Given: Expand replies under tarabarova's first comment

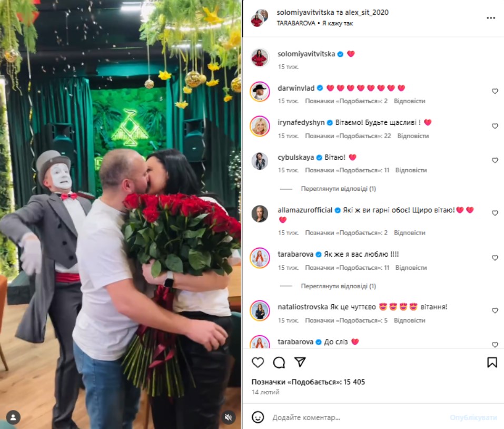Looking at the screenshot, I should [338, 286].
